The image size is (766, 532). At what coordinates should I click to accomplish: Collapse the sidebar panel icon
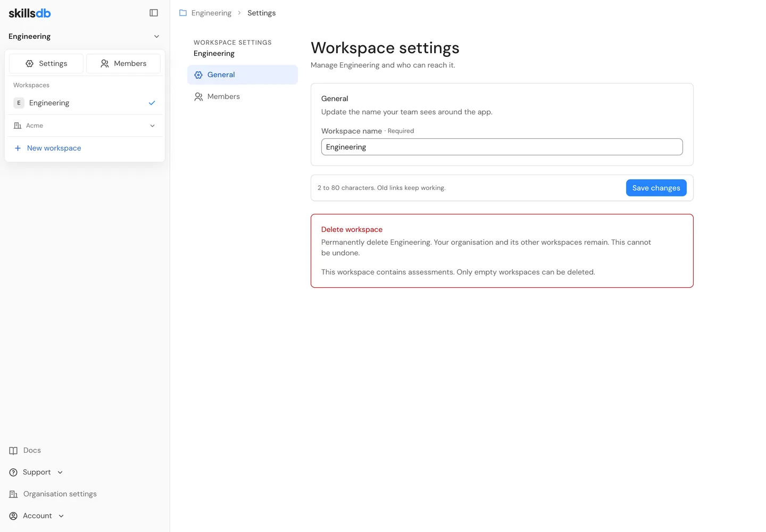pos(154,13)
